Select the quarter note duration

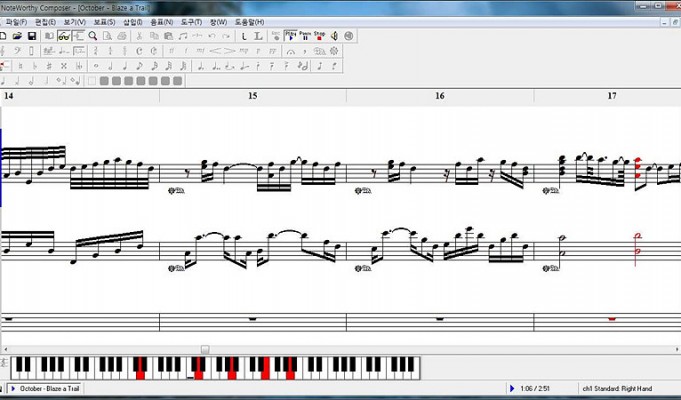(x=125, y=66)
